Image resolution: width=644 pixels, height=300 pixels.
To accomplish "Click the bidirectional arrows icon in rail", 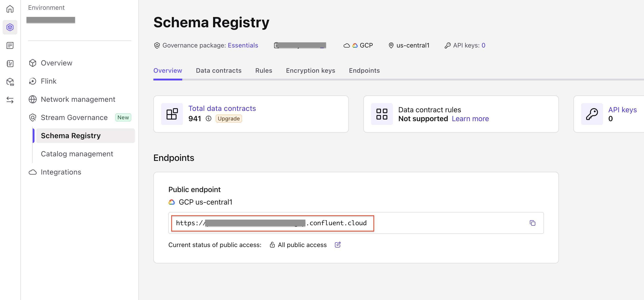I will [x=10, y=100].
